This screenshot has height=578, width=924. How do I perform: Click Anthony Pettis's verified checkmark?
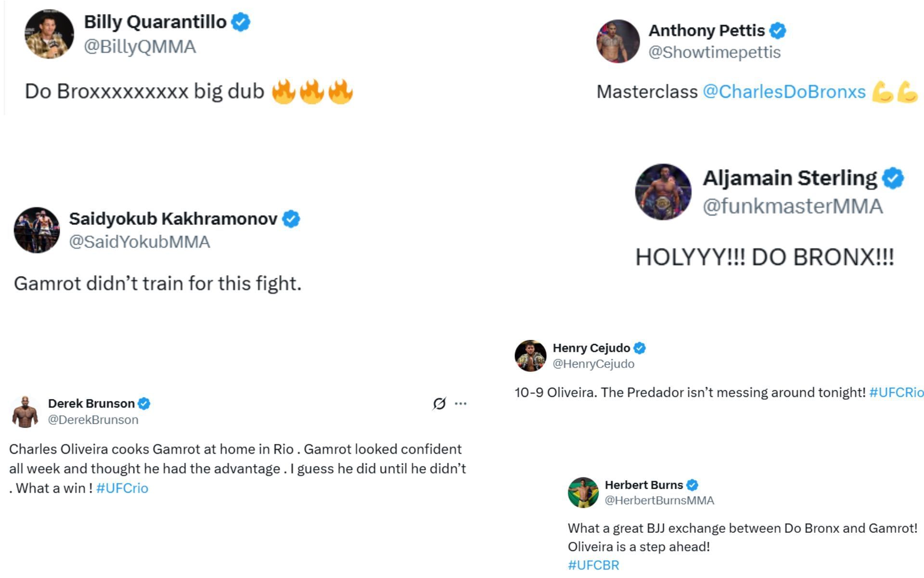coord(778,31)
